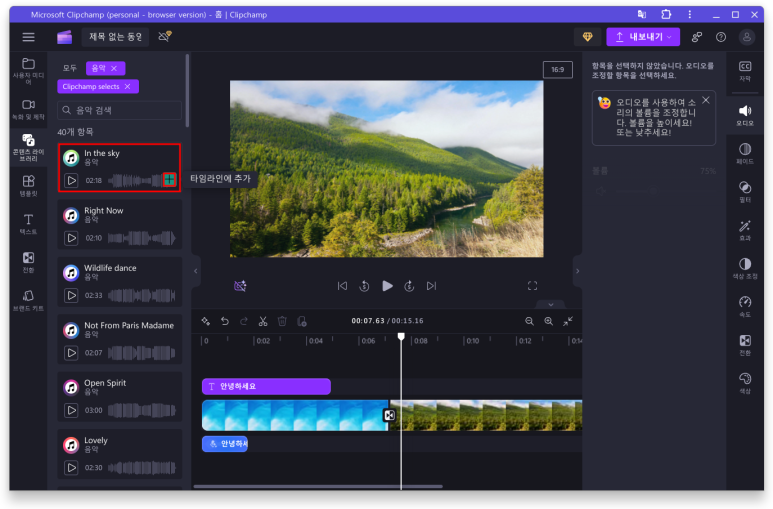The height and width of the screenshot is (509, 773).
Task: Rewind 5 seconds
Action: pos(364,286)
